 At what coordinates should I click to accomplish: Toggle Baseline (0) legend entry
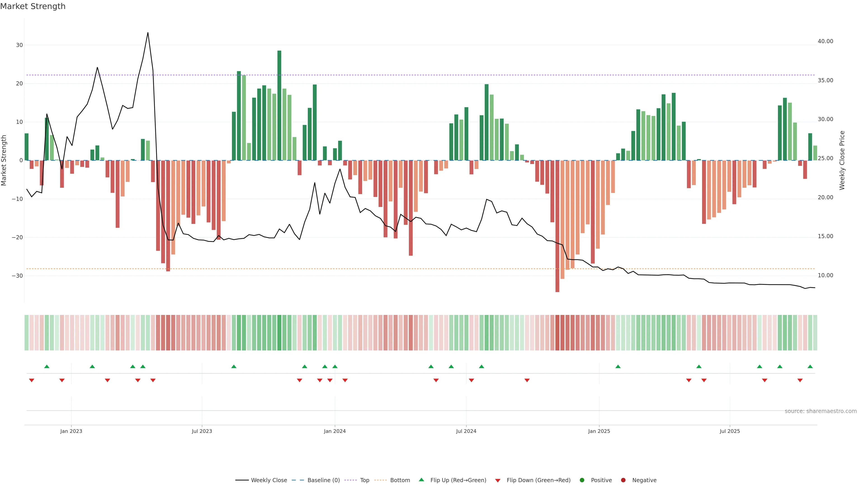point(323,480)
